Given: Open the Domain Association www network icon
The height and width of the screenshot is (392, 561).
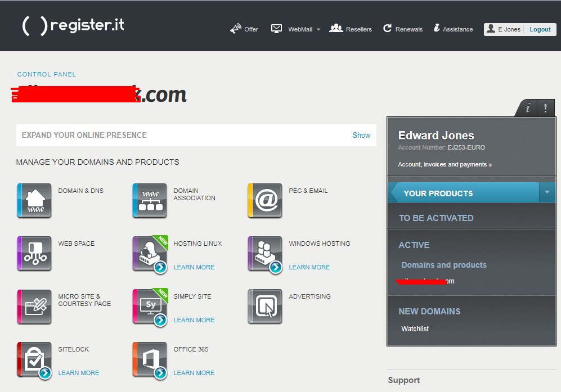Looking at the screenshot, I should 150,201.
